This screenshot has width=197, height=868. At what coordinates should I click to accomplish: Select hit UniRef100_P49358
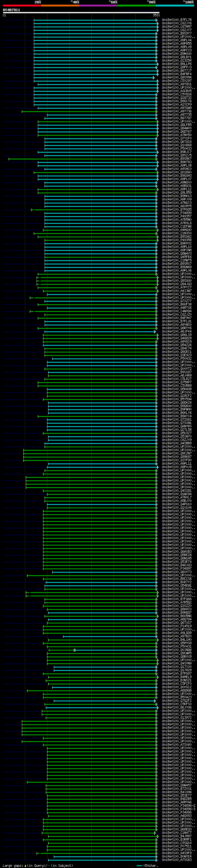(176, 240)
